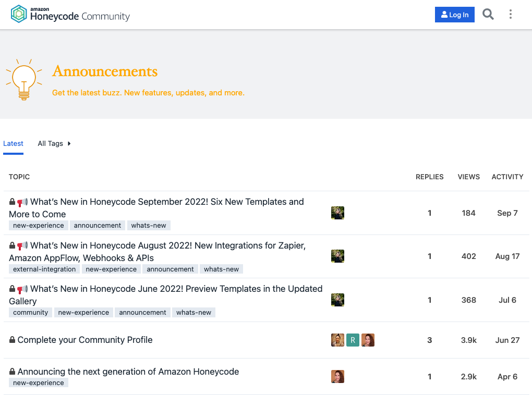Open the August 2022 What's New topic

tap(158, 252)
